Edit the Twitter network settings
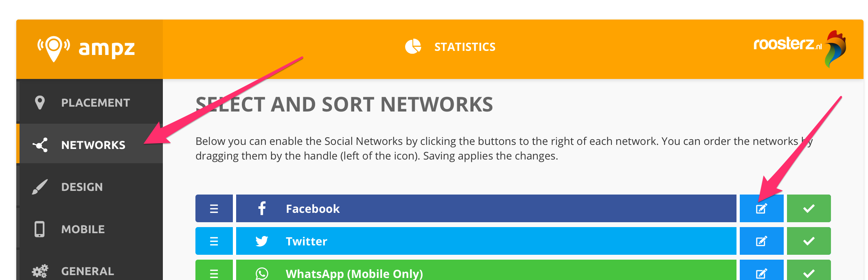 pyautogui.click(x=761, y=241)
